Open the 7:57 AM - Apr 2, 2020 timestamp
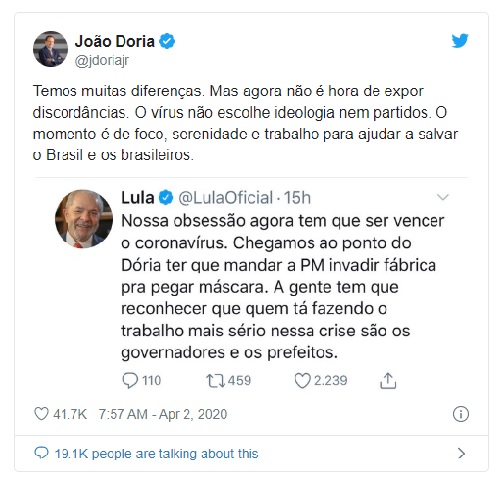The width and height of the screenshot is (500, 485). pos(163,414)
